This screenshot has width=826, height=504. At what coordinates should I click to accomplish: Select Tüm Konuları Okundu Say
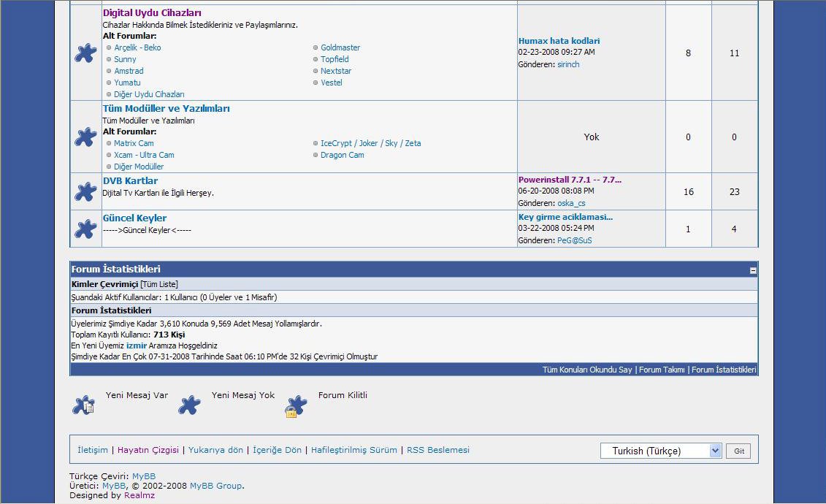click(587, 370)
